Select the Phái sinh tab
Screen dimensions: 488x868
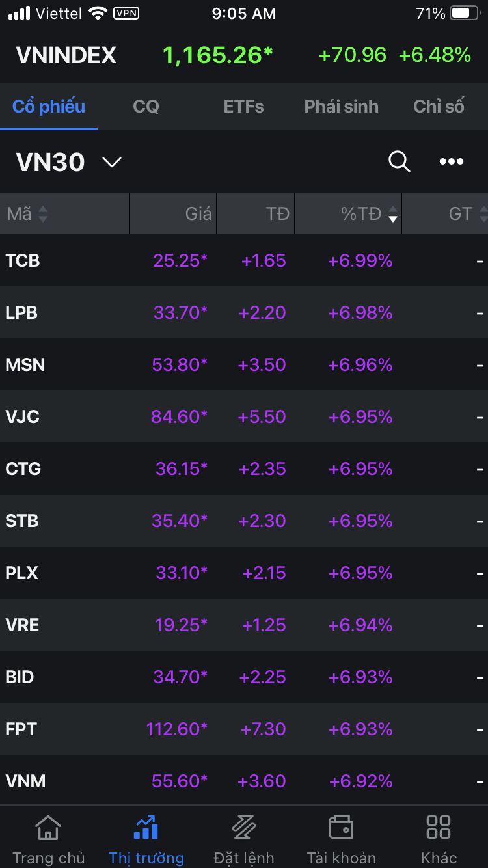(x=341, y=106)
